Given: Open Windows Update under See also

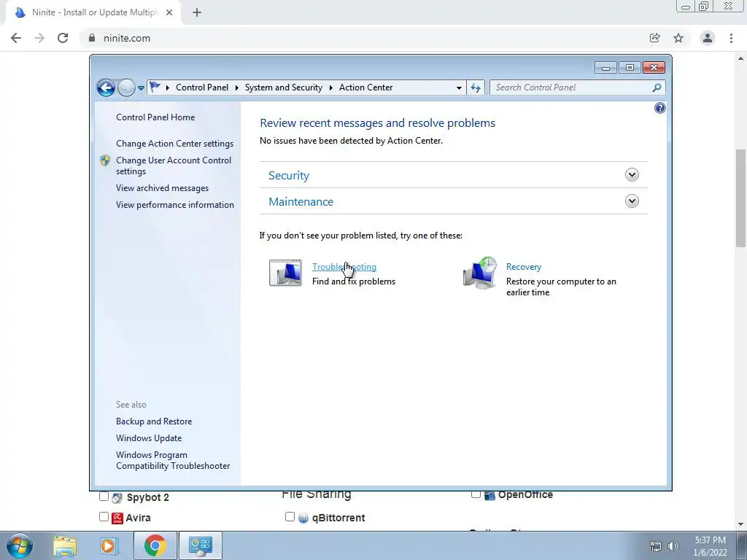Looking at the screenshot, I should click(149, 438).
